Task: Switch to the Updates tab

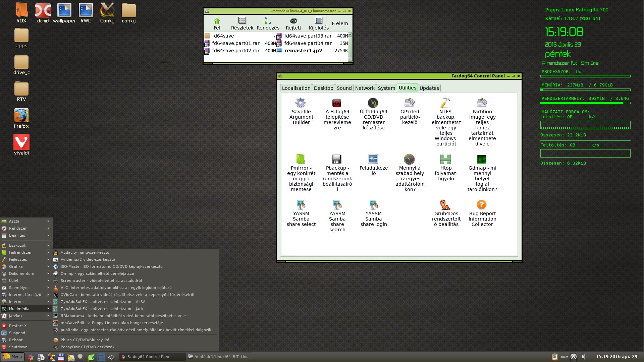Action: (429, 88)
